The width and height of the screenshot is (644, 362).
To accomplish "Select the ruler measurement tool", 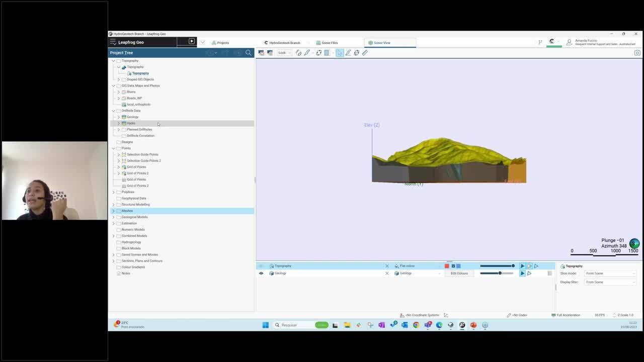I will (x=365, y=53).
